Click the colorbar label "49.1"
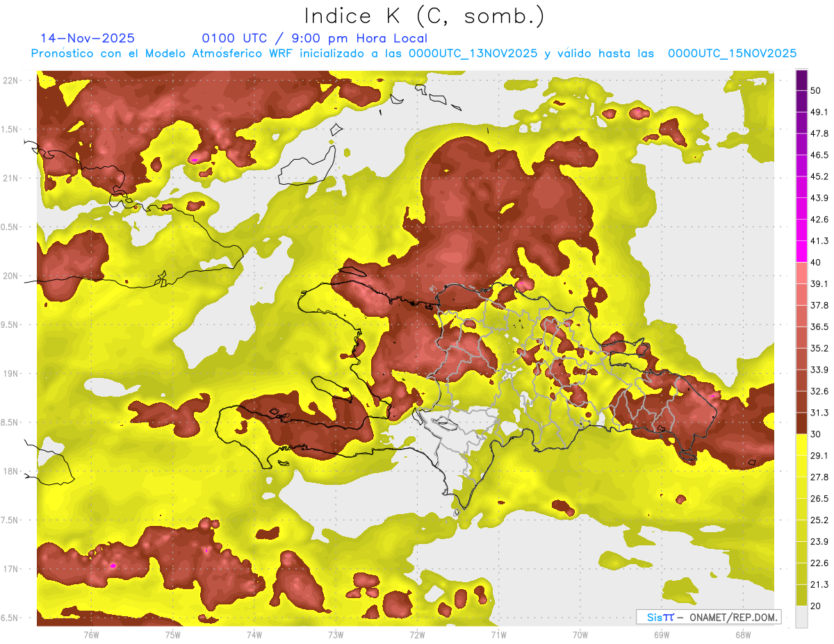The height and width of the screenshot is (644, 834). tap(819, 113)
